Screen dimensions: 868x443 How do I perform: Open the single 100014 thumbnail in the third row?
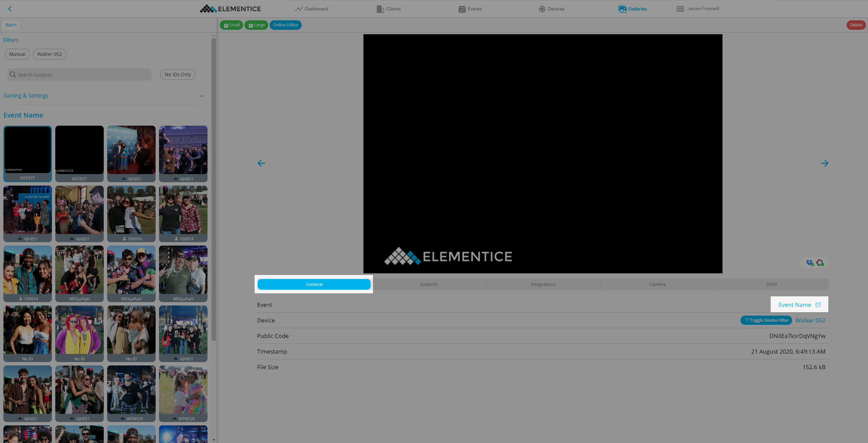click(27, 274)
